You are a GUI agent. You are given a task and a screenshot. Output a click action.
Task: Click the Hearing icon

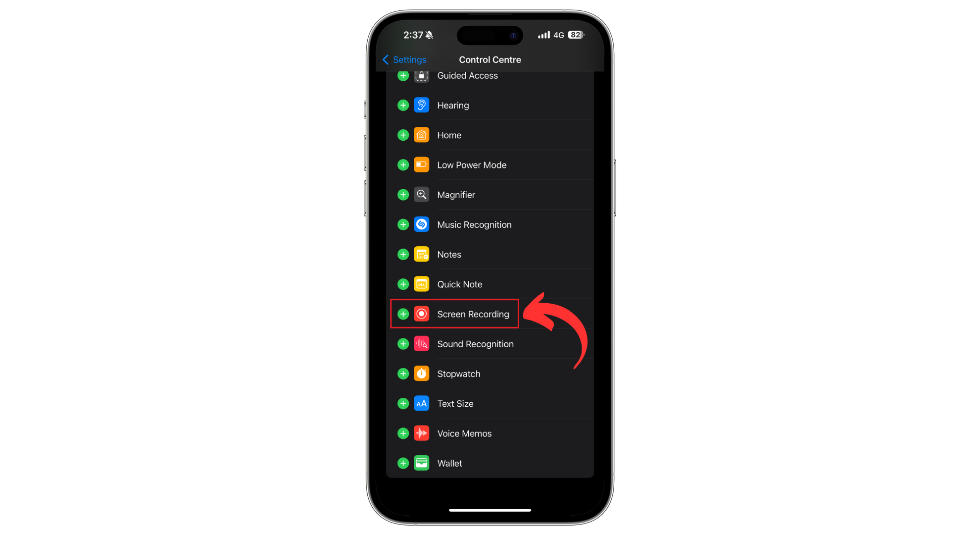pos(421,105)
